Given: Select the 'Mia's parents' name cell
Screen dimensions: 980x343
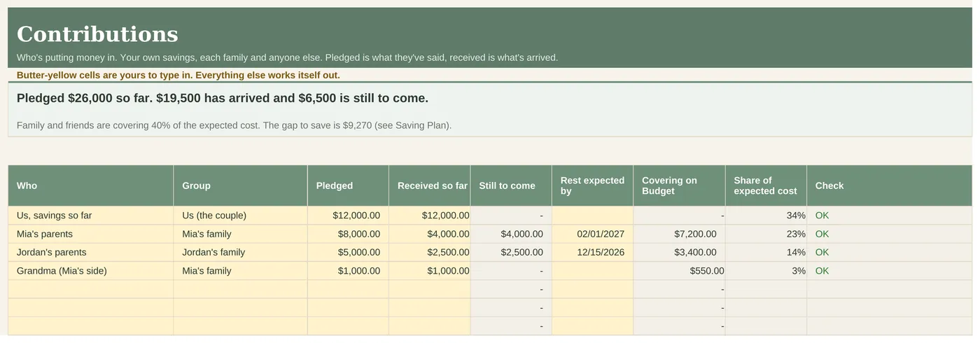Looking at the screenshot, I should (91, 234).
